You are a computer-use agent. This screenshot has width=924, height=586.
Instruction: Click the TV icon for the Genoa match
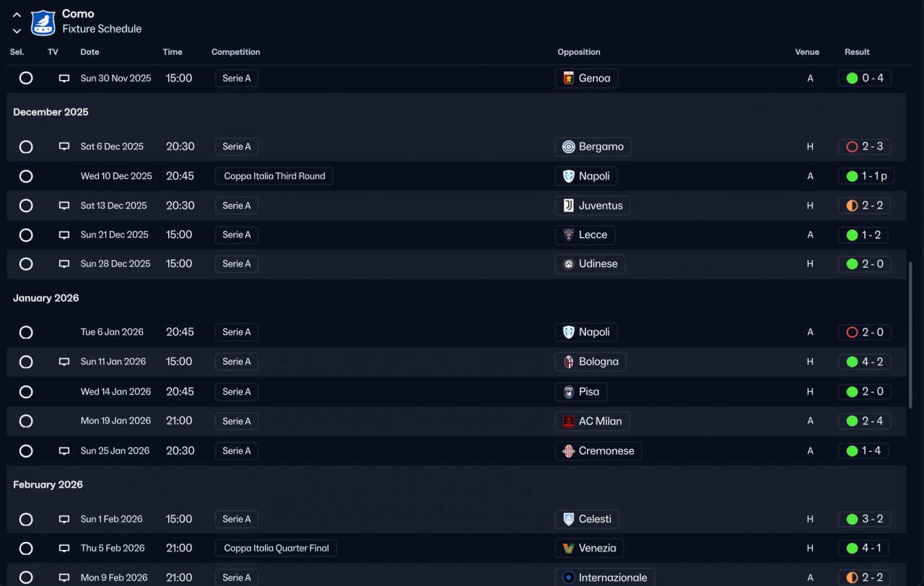(64, 78)
